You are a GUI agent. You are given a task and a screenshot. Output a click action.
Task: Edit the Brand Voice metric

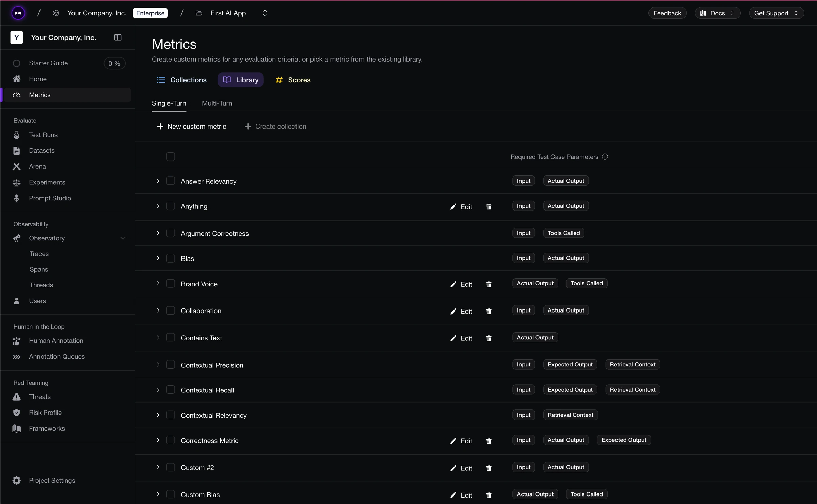[461, 284]
